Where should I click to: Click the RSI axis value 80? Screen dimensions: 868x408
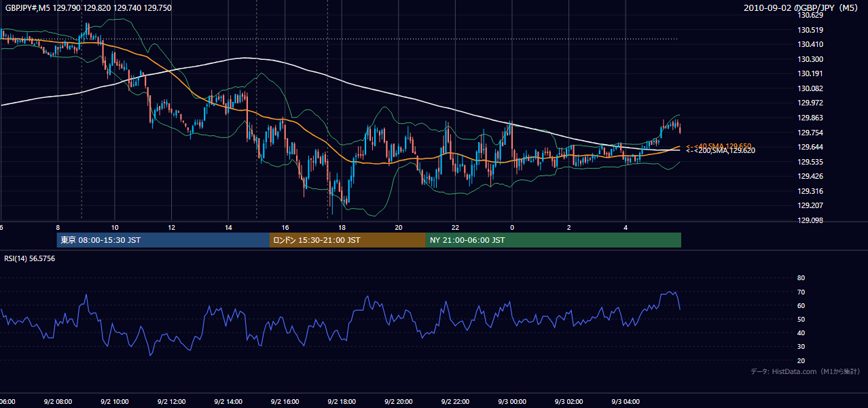(x=801, y=278)
